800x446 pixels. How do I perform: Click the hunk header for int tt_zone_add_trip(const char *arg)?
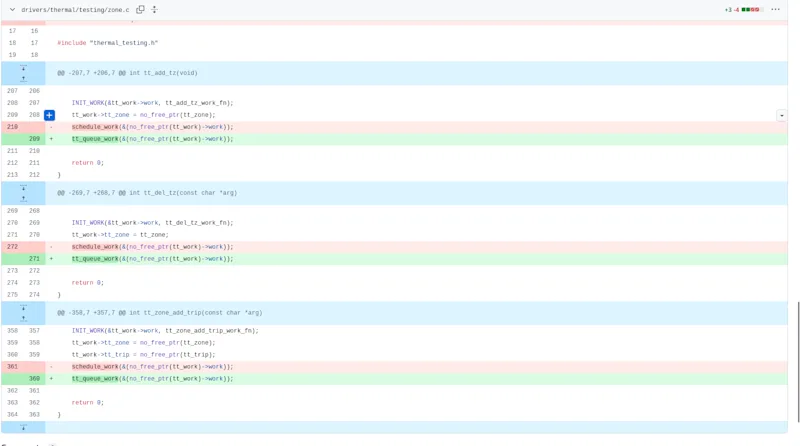(x=160, y=313)
